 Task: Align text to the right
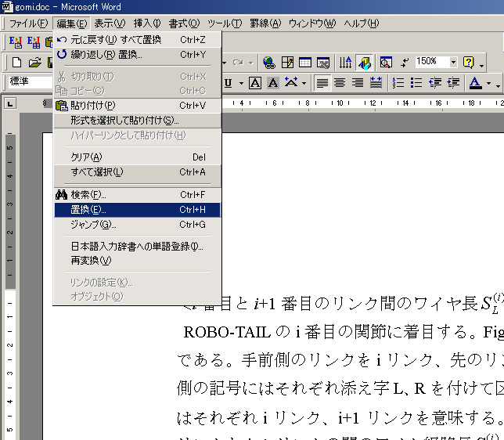point(358,83)
